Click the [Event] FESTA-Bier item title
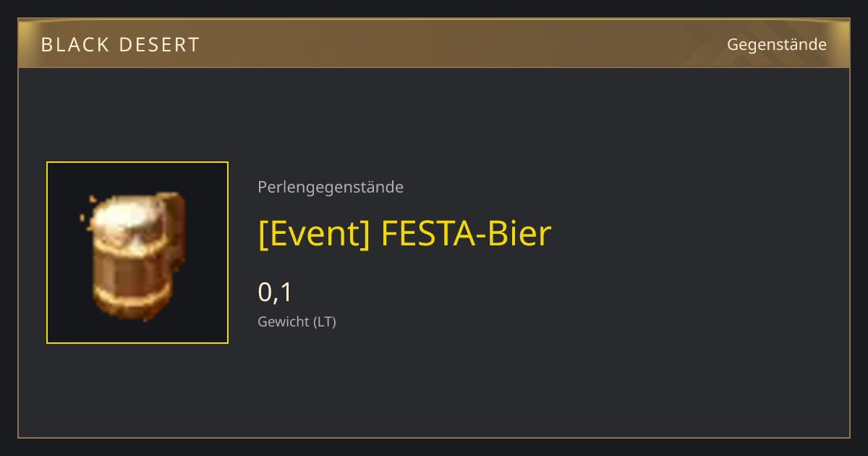Image resolution: width=868 pixels, height=456 pixels. (405, 234)
